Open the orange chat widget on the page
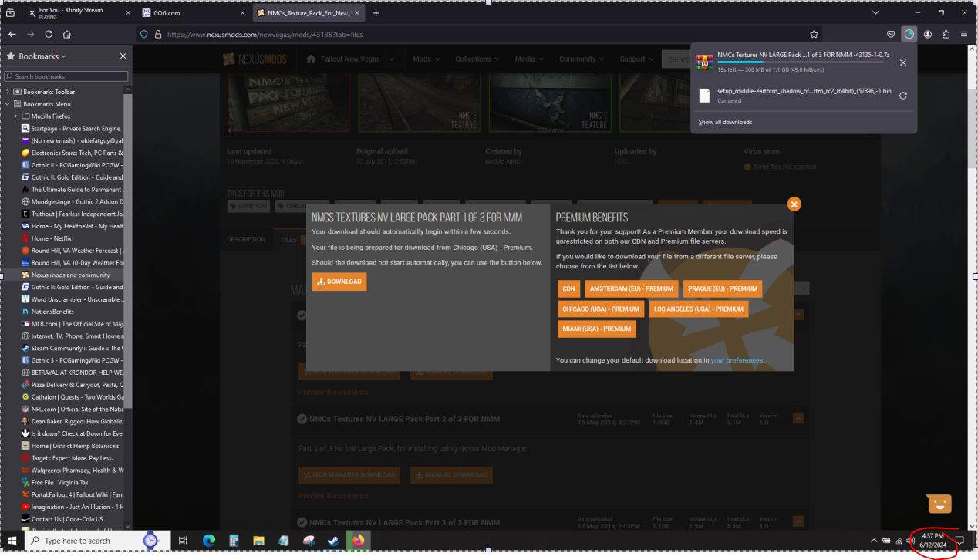 coord(939,504)
